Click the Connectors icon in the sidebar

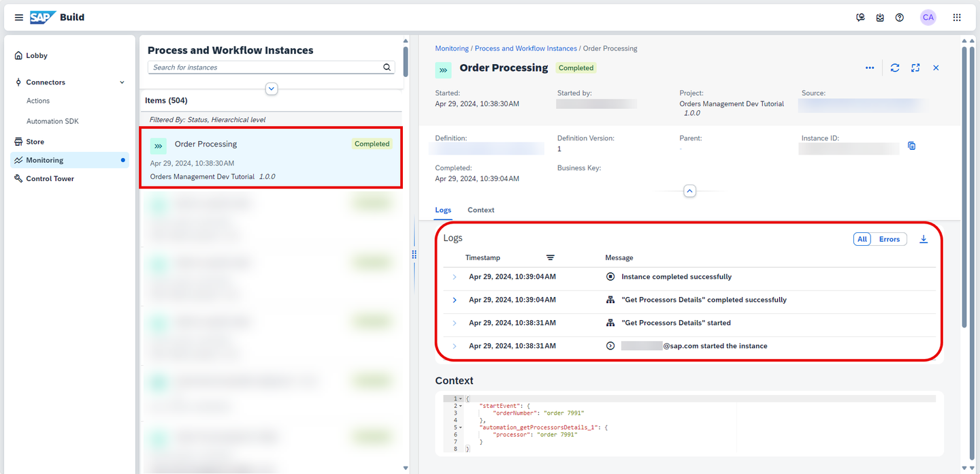coord(18,82)
